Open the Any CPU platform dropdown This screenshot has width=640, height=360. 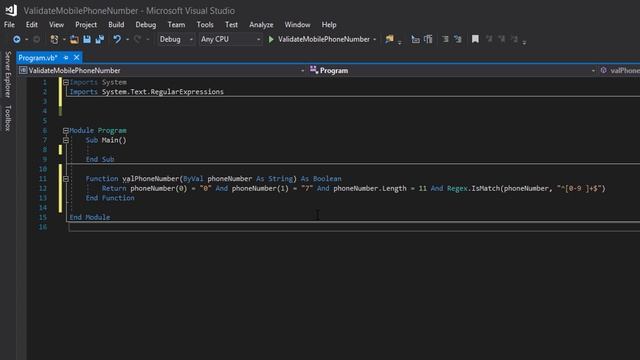click(x=230, y=39)
